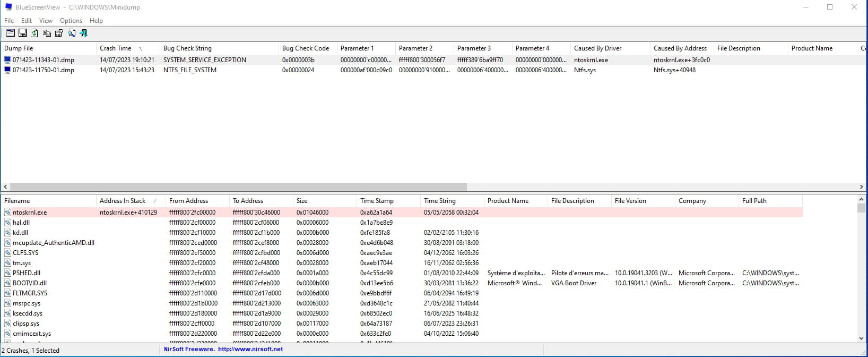Viewport: 868px width, 357px height.
Task: Click the upper pane scroll left arrow
Action: pyautogui.click(x=5, y=187)
